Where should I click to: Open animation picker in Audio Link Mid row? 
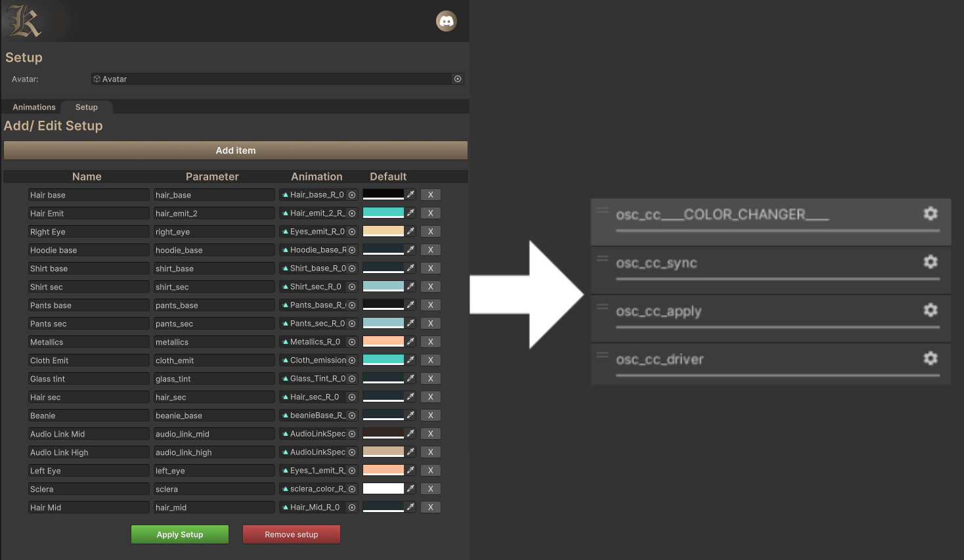[352, 434]
